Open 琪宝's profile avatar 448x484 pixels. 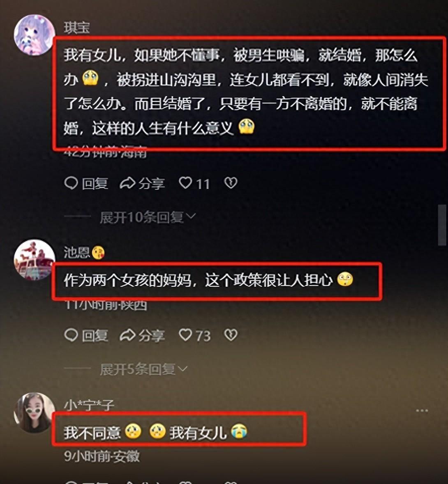[x=34, y=35]
